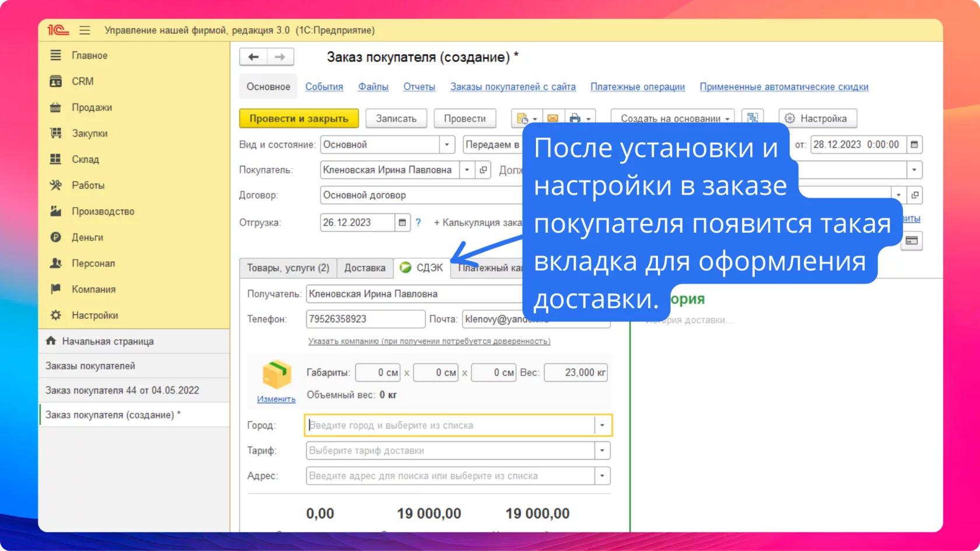Screen dimensions: 980x551
Task: Open calendar picker for Отгрузка date
Action: click(x=402, y=222)
